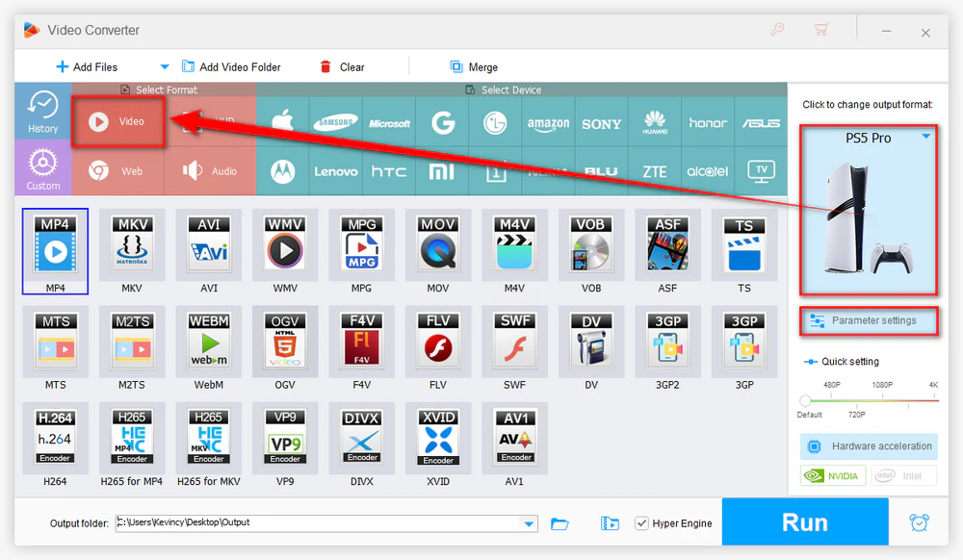Open the Audio format category

click(210, 171)
